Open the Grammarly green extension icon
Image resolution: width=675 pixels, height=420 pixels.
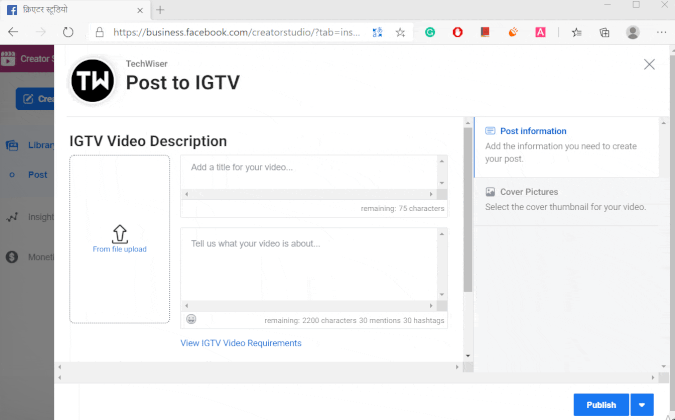[x=430, y=32]
